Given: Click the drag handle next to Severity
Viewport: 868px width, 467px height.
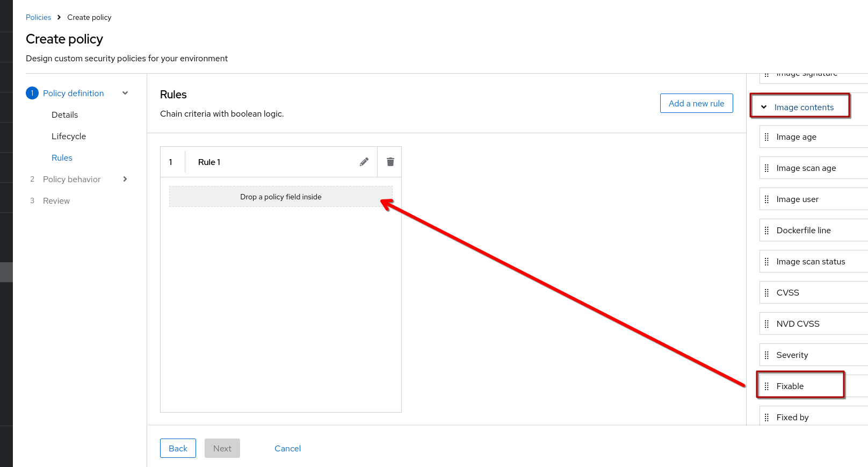Looking at the screenshot, I should (766, 355).
